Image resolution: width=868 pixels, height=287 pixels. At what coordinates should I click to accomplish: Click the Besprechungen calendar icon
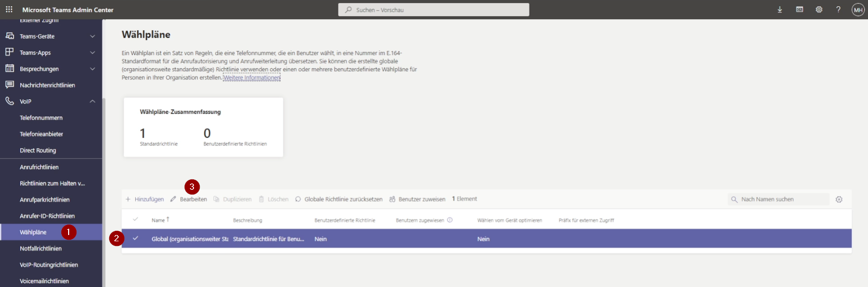pyautogui.click(x=9, y=68)
